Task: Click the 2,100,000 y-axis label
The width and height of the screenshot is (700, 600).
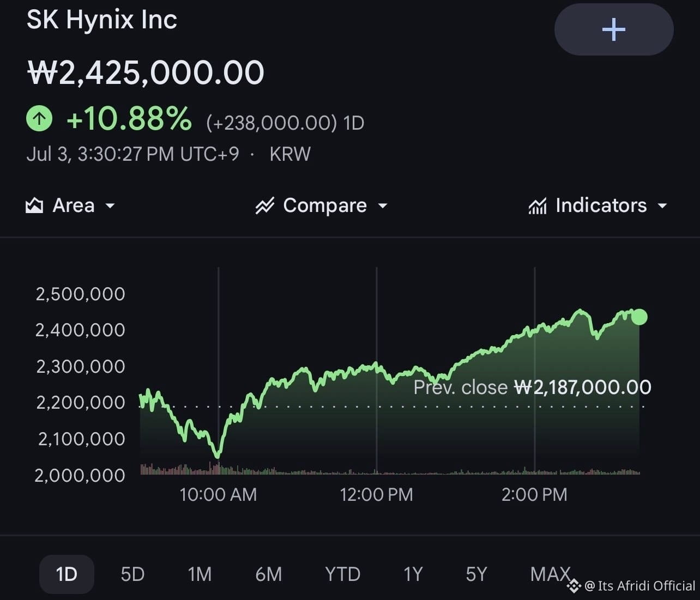Action: coord(81,439)
